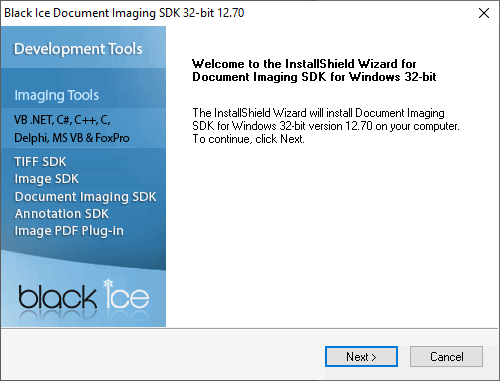Screen dimensions: 500x381
Task: Click 'Delphi, MS VB & FoxPro' text line
Action: click(x=72, y=138)
